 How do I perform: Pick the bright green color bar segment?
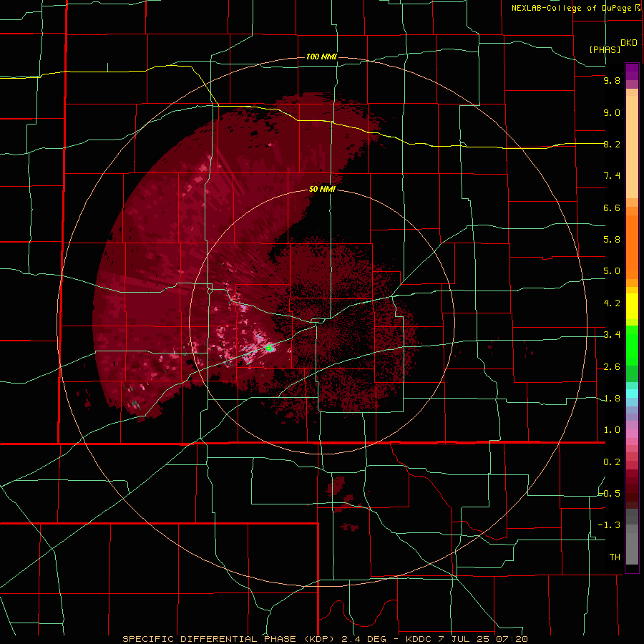632,346
